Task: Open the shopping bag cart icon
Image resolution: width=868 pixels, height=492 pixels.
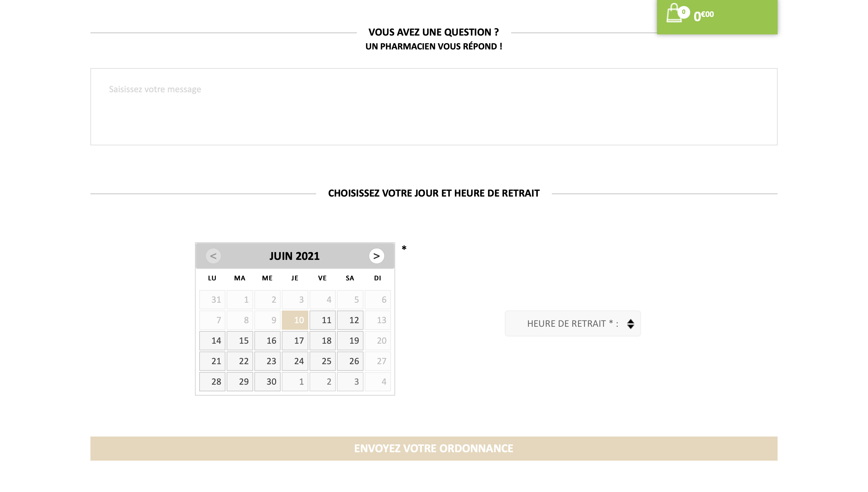Action: [x=674, y=13]
